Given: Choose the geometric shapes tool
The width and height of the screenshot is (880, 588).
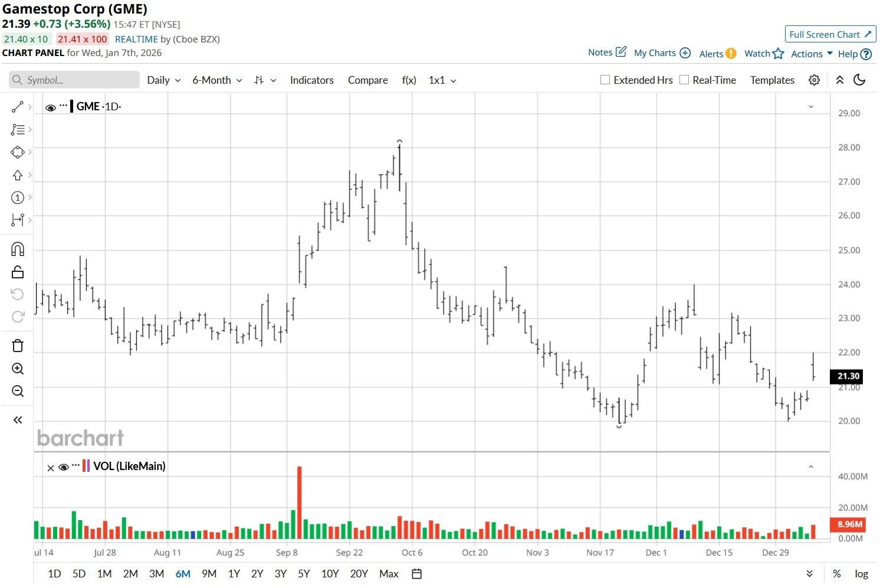Looking at the screenshot, I should 18,152.
